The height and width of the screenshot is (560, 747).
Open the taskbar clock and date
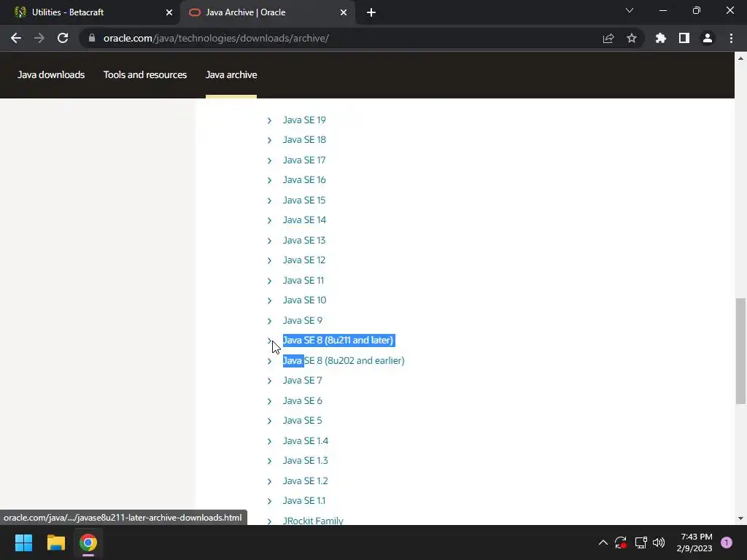click(694, 542)
